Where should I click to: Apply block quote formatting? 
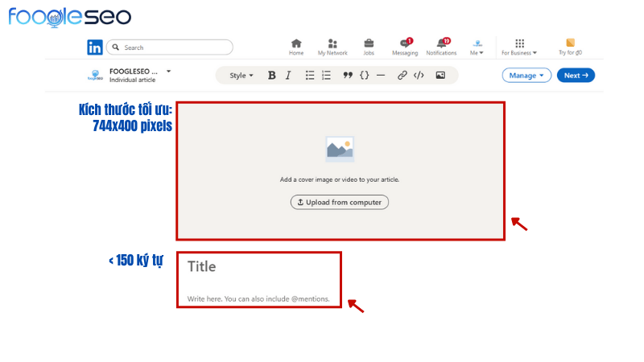(x=348, y=76)
